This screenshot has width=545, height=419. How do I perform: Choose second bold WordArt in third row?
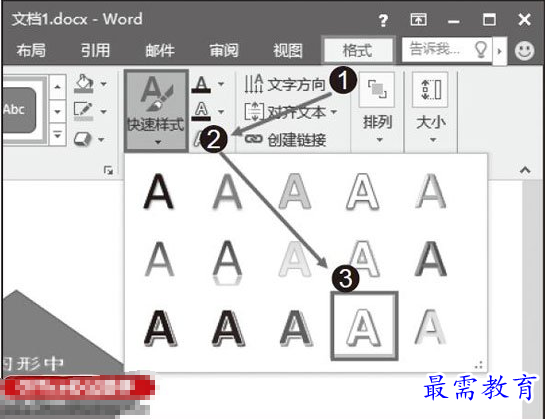pyautogui.click(x=228, y=328)
